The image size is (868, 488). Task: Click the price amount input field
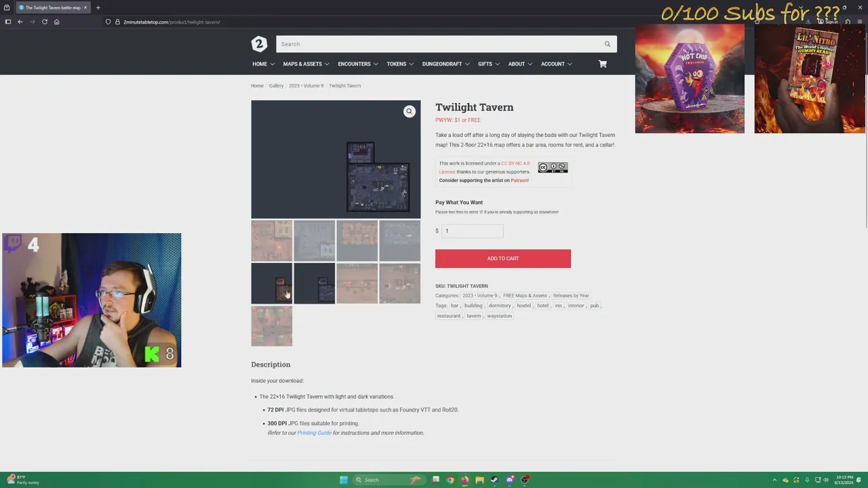tap(473, 231)
